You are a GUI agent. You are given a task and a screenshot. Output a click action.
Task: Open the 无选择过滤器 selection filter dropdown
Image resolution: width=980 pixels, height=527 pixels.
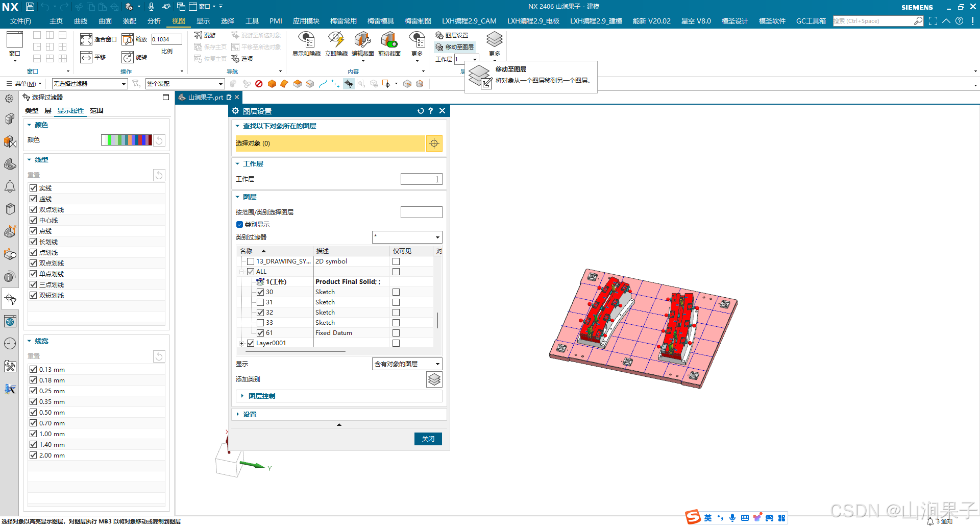(90, 84)
